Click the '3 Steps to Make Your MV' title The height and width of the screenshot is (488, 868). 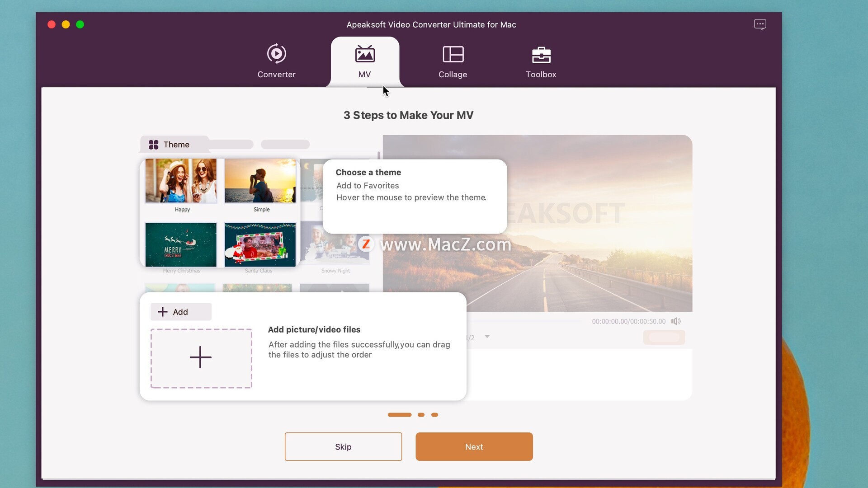coord(408,115)
